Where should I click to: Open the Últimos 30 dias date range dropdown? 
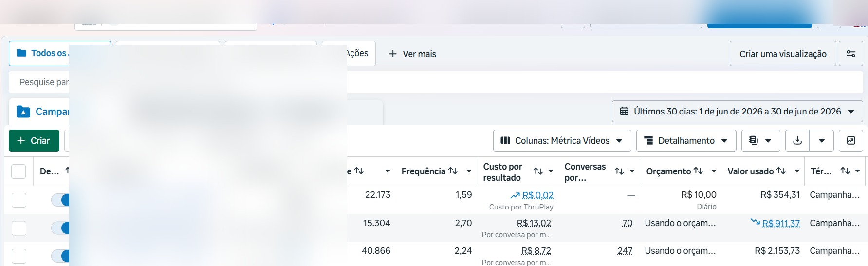(x=738, y=112)
